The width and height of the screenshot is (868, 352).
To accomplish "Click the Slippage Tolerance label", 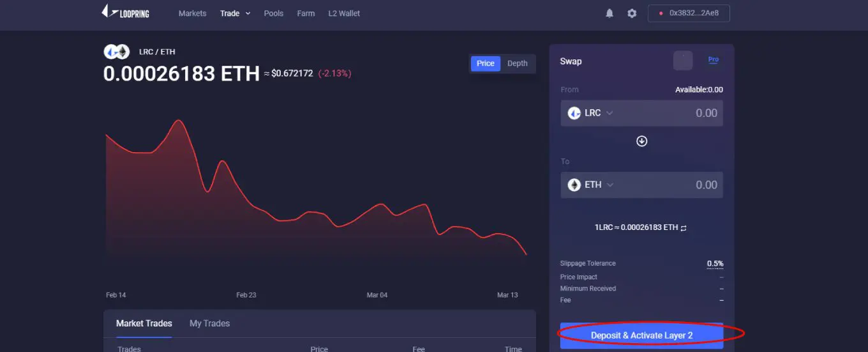I will coord(588,263).
